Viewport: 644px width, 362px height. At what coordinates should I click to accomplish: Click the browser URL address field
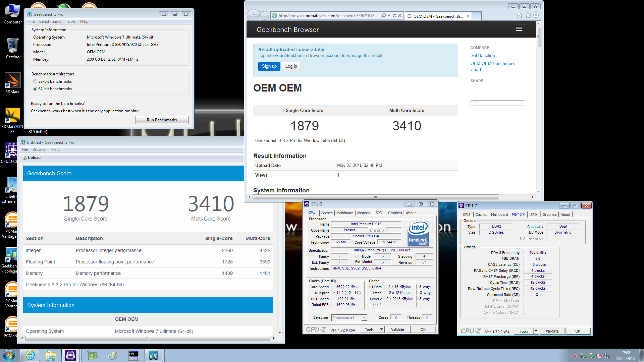coord(326,15)
